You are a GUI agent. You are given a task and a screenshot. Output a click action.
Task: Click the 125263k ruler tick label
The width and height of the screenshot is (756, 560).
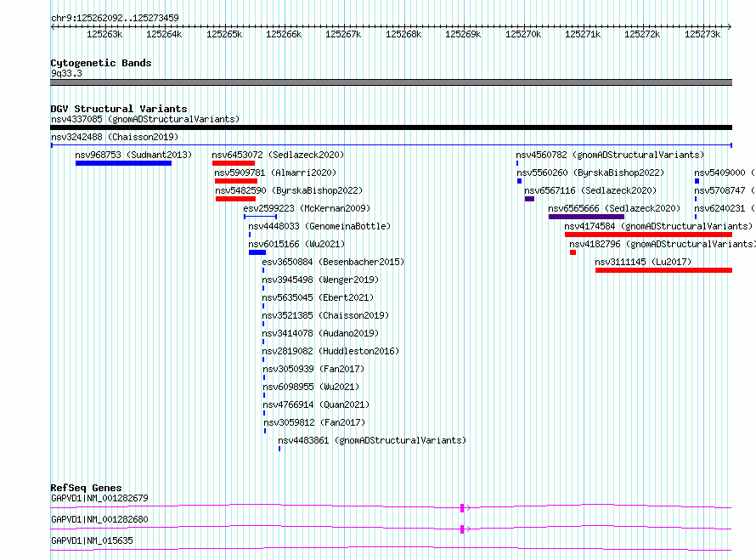coord(104,34)
